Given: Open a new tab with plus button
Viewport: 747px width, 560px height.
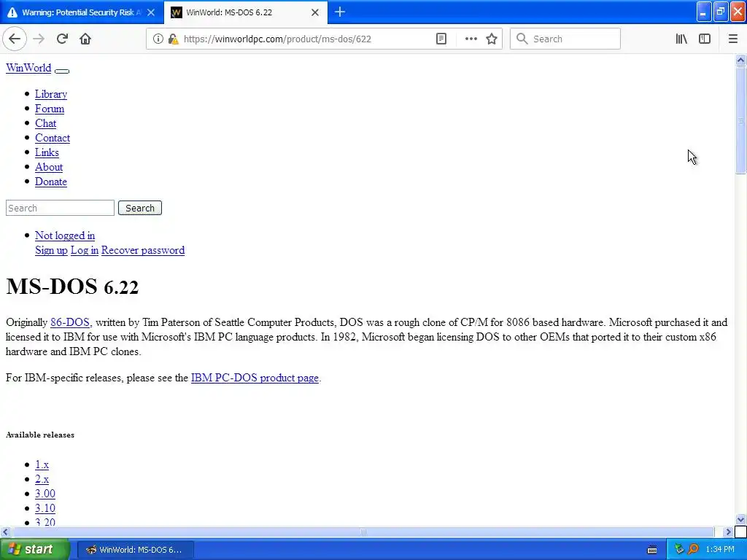Looking at the screenshot, I should pos(340,12).
